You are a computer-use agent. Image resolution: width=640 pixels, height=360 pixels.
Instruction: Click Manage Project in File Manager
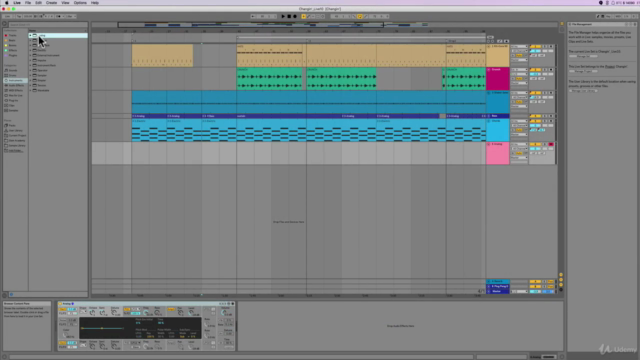tap(583, 71)
